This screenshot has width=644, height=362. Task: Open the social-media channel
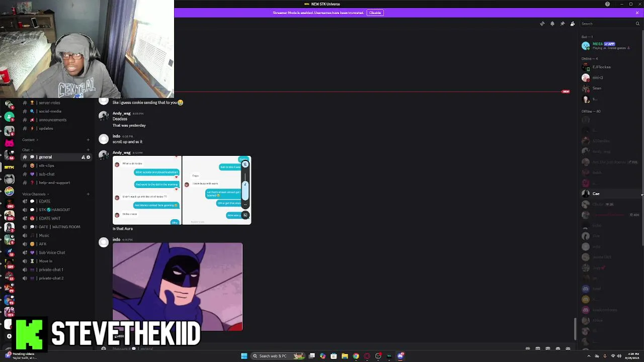[56, 111]
